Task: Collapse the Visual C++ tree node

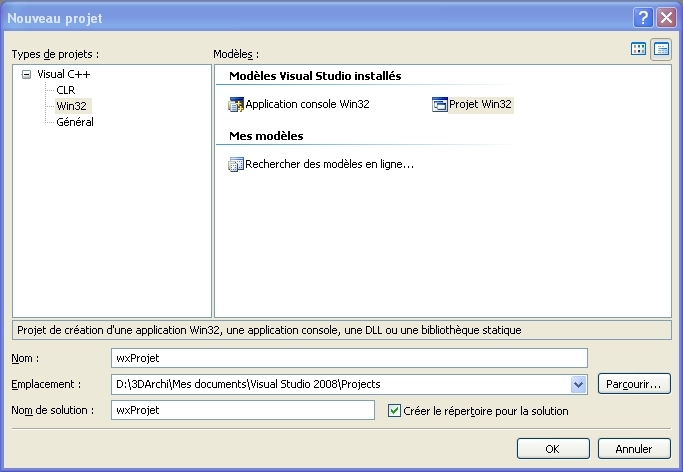Action: pyautogui.click(x=26, y=74)
